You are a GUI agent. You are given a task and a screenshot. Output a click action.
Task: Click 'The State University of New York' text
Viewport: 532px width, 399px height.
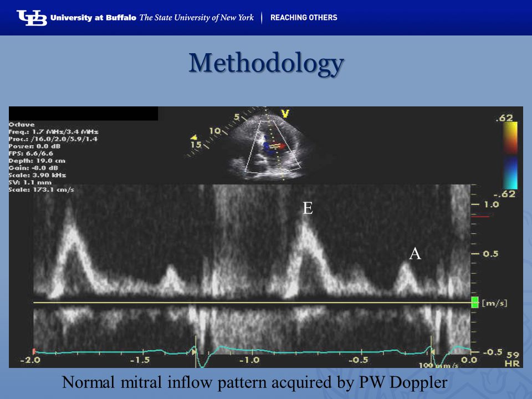click(x=196, y=18)
